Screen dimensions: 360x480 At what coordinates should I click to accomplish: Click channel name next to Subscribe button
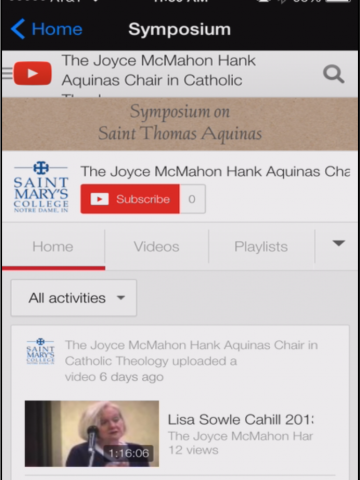[215, 171]
